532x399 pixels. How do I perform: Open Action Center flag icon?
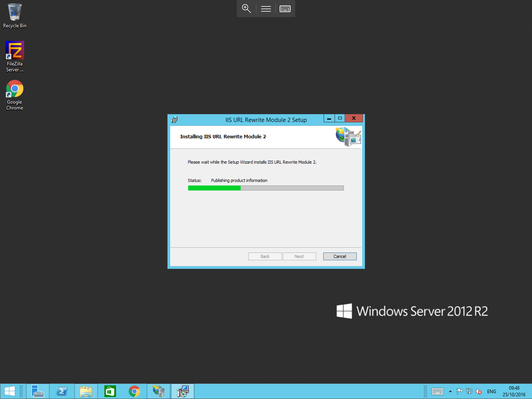click(x=460, y=391)
